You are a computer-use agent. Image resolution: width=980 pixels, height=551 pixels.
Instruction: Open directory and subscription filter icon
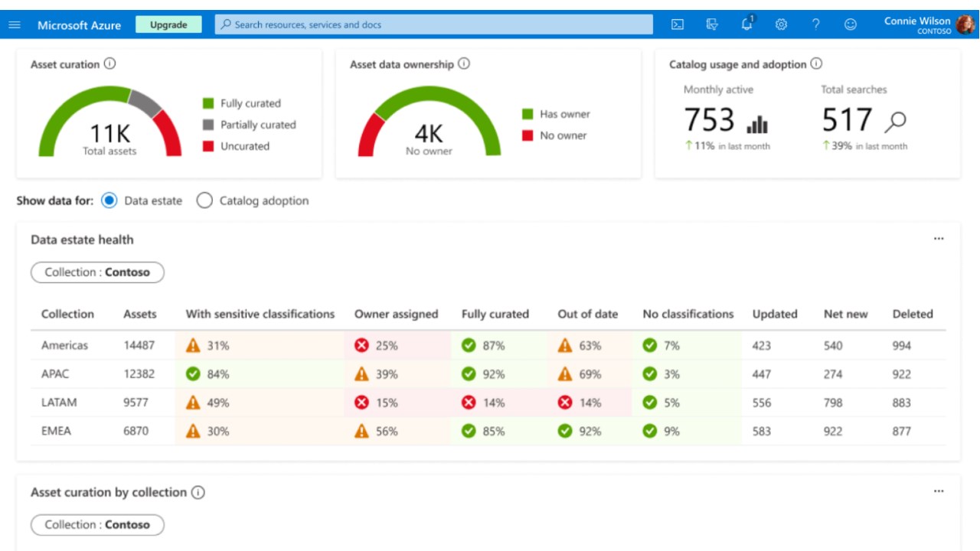(712, 24)
